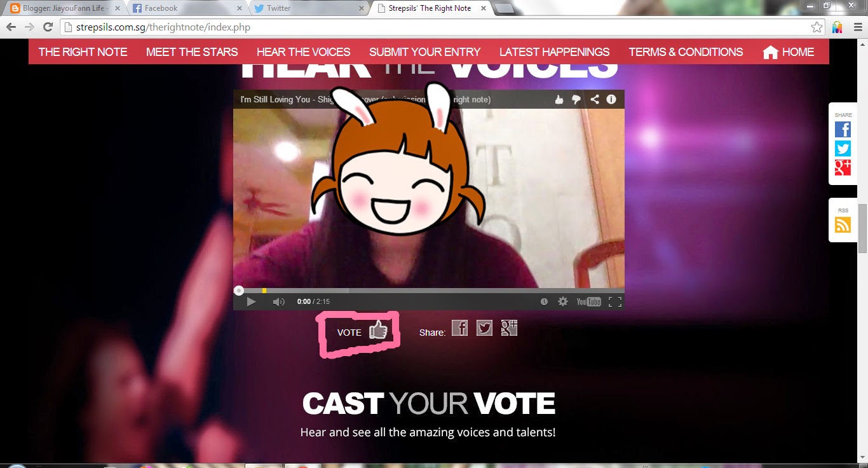
Task: Open the video player's share icon
Action: coord(594,99)
